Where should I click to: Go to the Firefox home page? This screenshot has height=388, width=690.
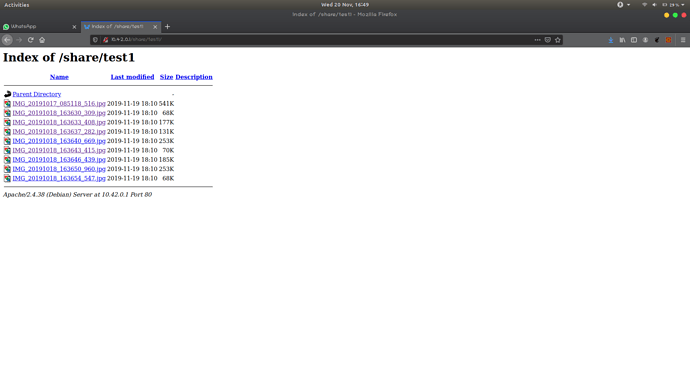pyautogui.click(x=42, y=40)
